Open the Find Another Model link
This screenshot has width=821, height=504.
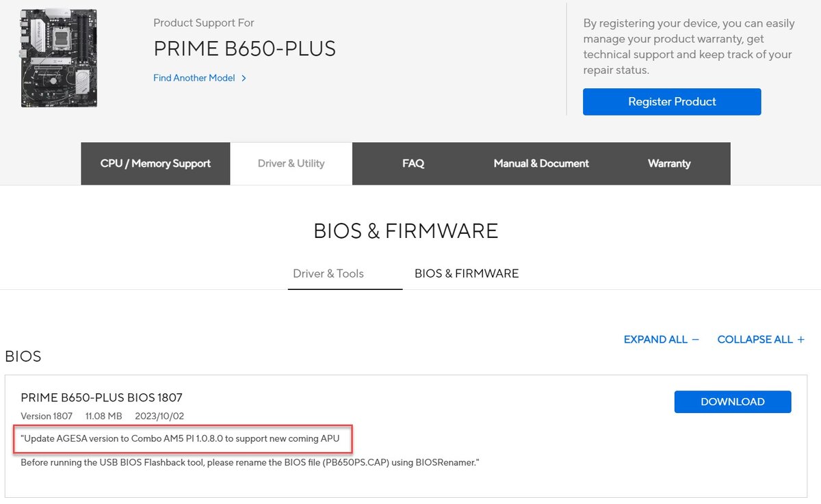pos(194,78)
